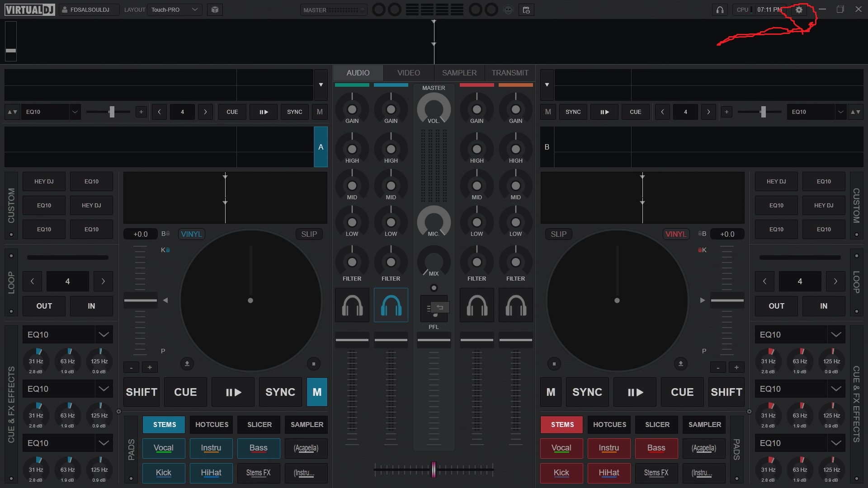Click the 3D box icon next to layout
This screenshot has height=488, width=868.
tap(215, 9)
